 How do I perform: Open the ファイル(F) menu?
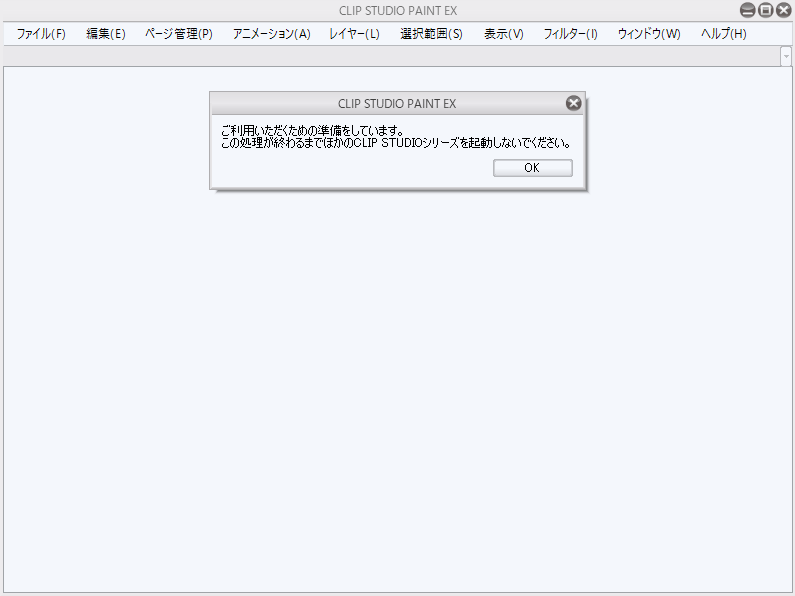point(41,34)
